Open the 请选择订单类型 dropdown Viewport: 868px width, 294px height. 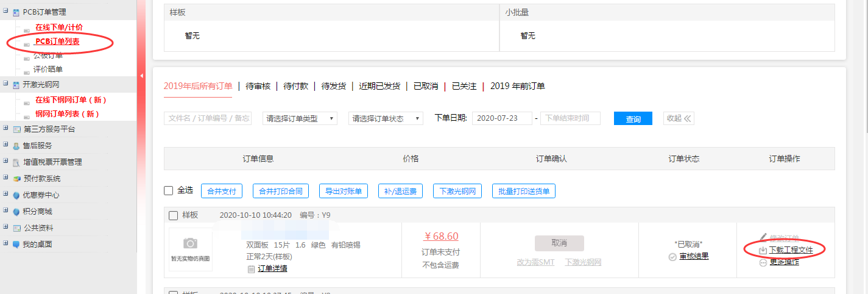300,119
